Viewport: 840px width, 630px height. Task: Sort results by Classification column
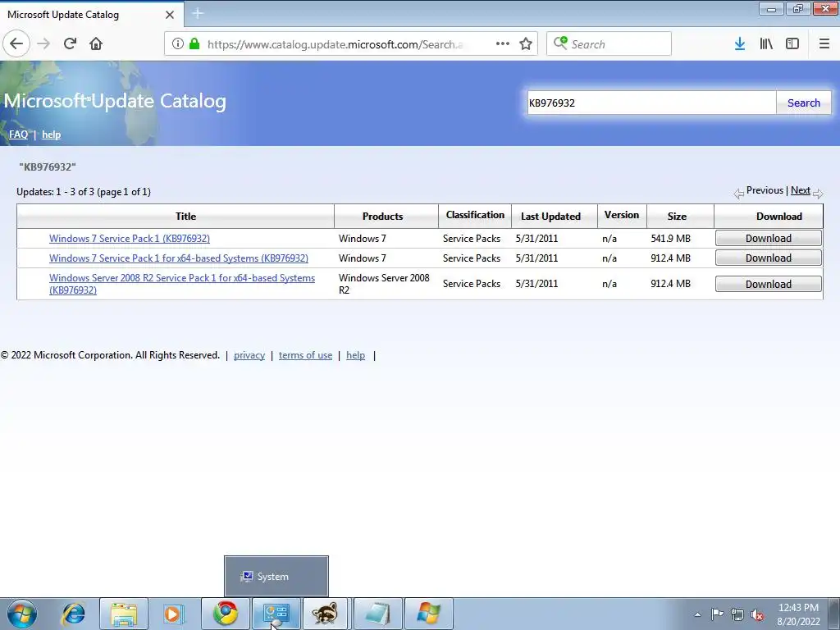tap(475, 216)
